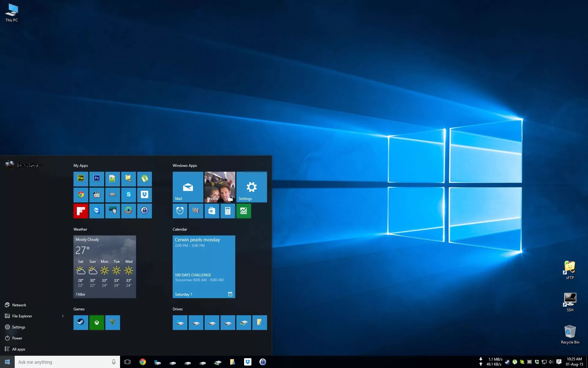Open the large Settings tile

click(x=251, y=187)
